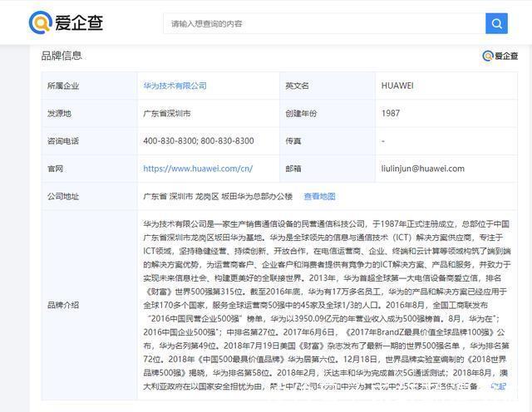Click the 官网 label cell

tap(89, 169)
